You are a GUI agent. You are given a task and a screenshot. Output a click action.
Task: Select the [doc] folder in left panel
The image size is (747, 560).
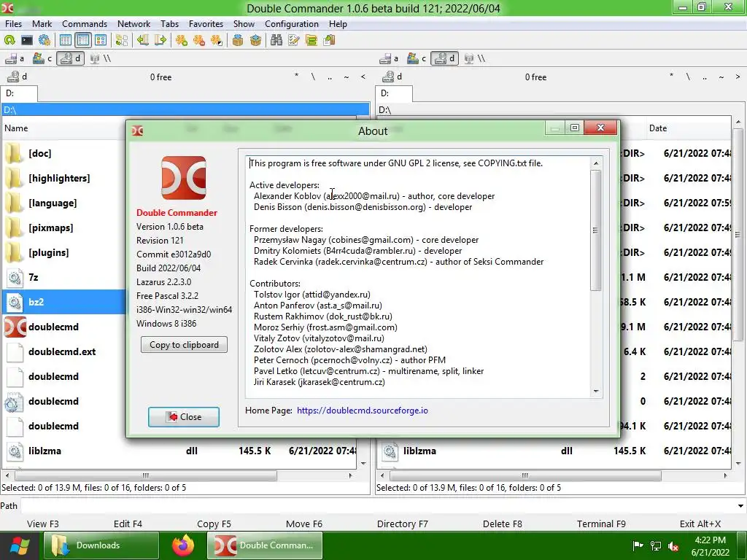click(x=39, y=153)
